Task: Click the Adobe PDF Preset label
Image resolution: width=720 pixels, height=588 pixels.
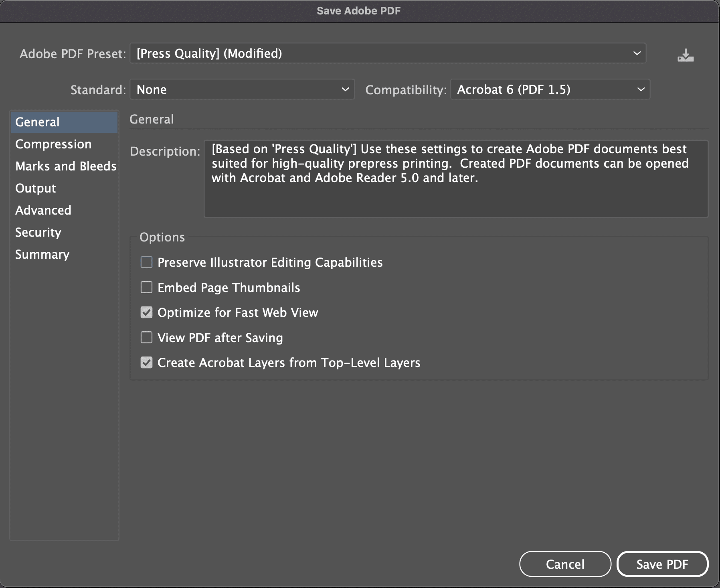Action: click(x=73, y=54)
